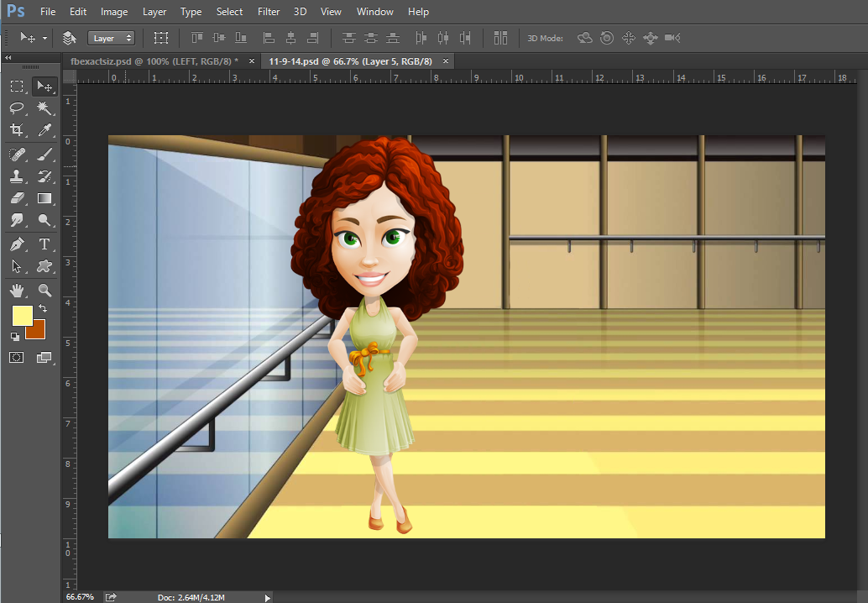Toggle Quick Mask mode

pyautogui.click(x=17, y=358)
